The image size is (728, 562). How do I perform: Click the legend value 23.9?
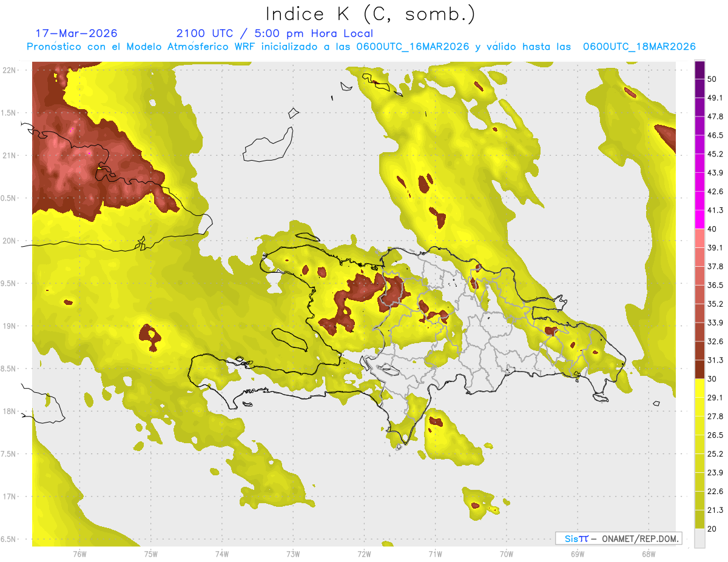[715, 473]
